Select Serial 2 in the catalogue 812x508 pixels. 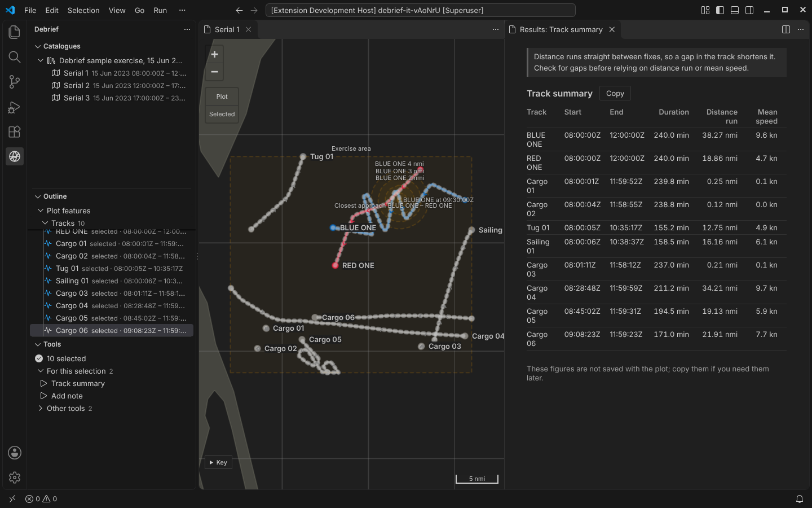[x=112, y=85]
